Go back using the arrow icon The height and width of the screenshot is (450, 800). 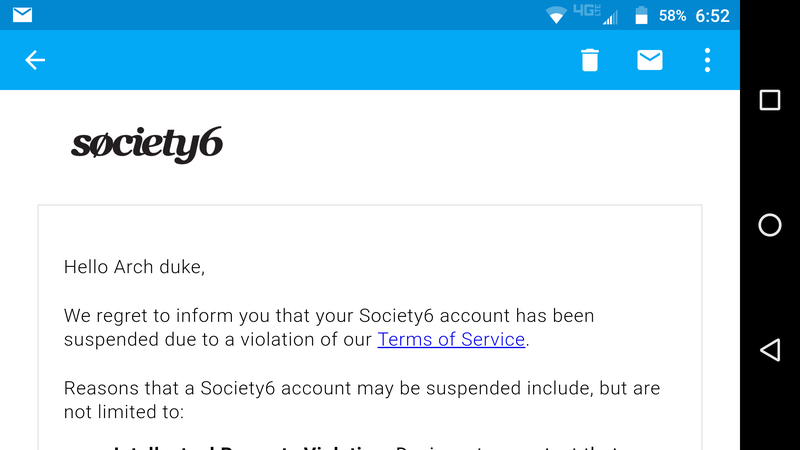coord(35,60)
